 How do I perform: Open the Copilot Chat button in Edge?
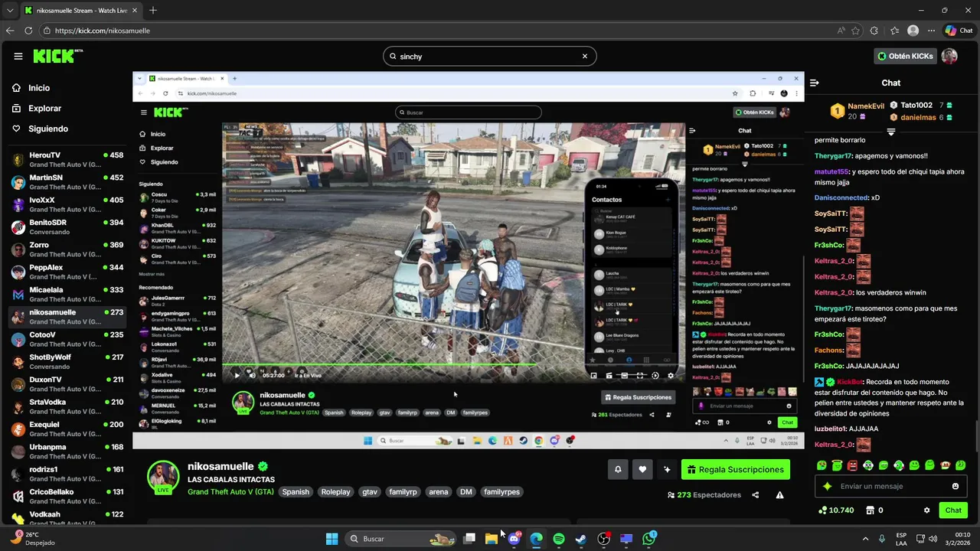[x=960, y=31]
